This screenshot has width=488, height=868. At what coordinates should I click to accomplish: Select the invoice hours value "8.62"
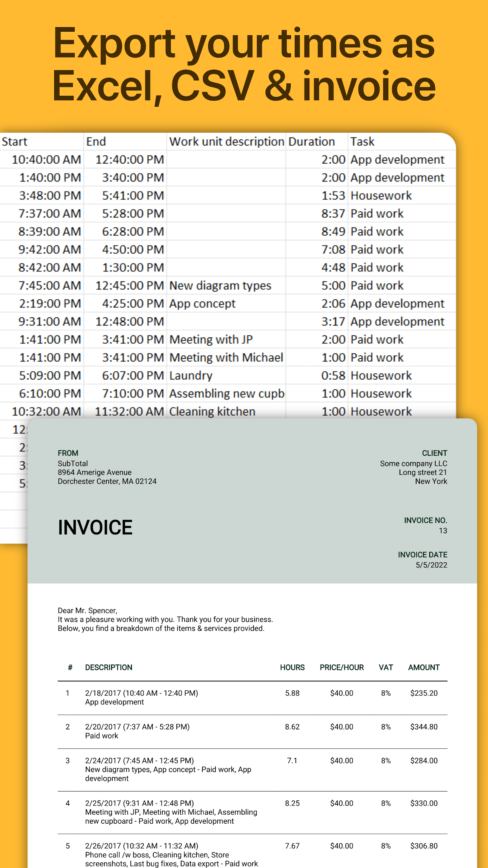(x=292, y=727)
